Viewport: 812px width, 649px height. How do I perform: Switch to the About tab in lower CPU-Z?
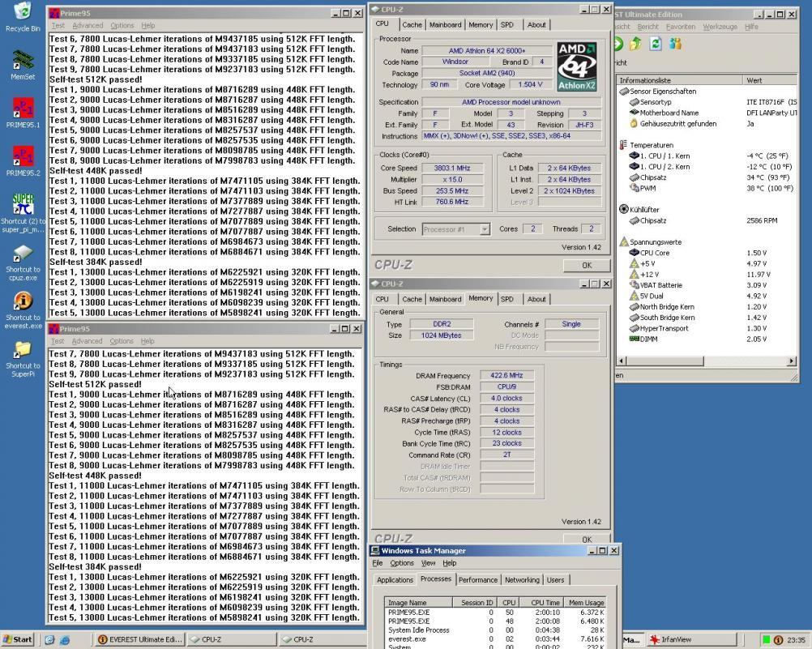tap(536, 299)
